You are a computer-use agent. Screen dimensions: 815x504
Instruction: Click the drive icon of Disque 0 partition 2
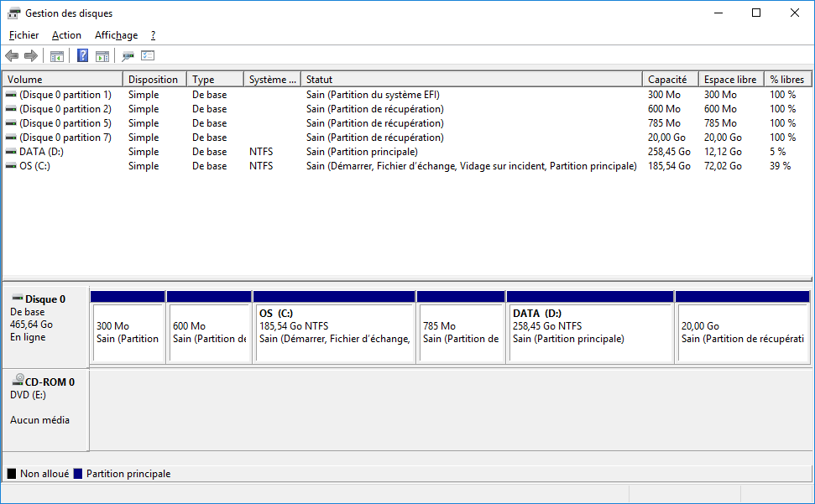point(10,109)
